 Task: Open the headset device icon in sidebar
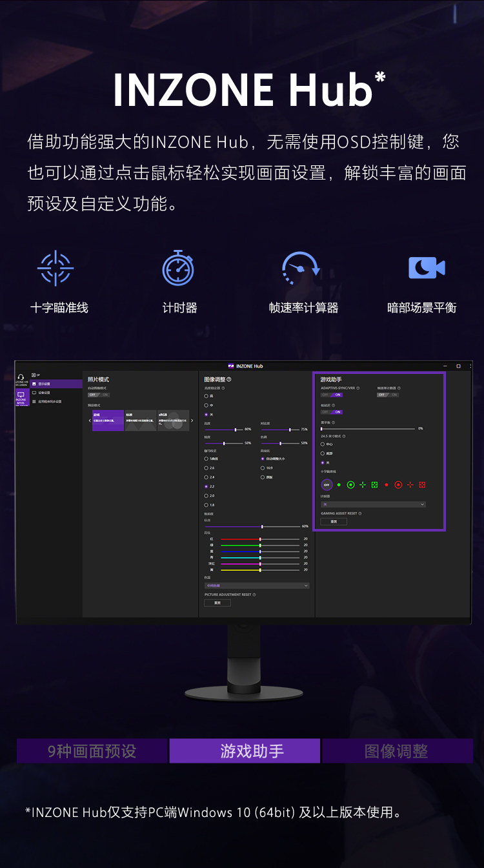coord(21,378)
